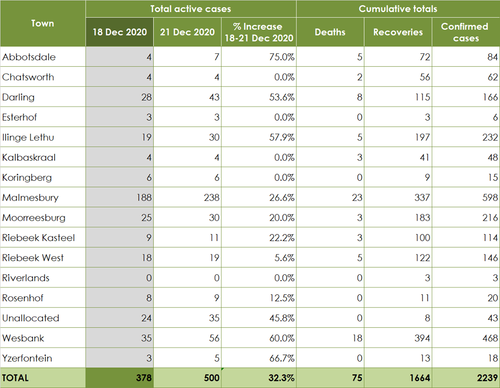Select Rosenhof 12.5% increase cell
The height and width of the screenshot is (388, 500).
coord(259,298)
